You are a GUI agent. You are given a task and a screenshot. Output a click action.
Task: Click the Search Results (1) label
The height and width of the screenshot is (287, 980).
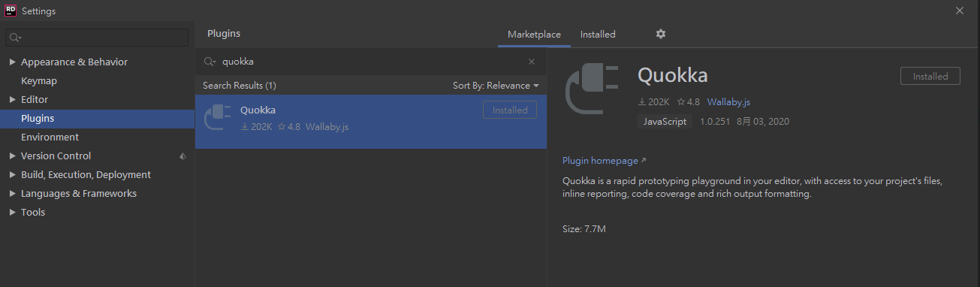pyautogui.click(x=240, y=86)
